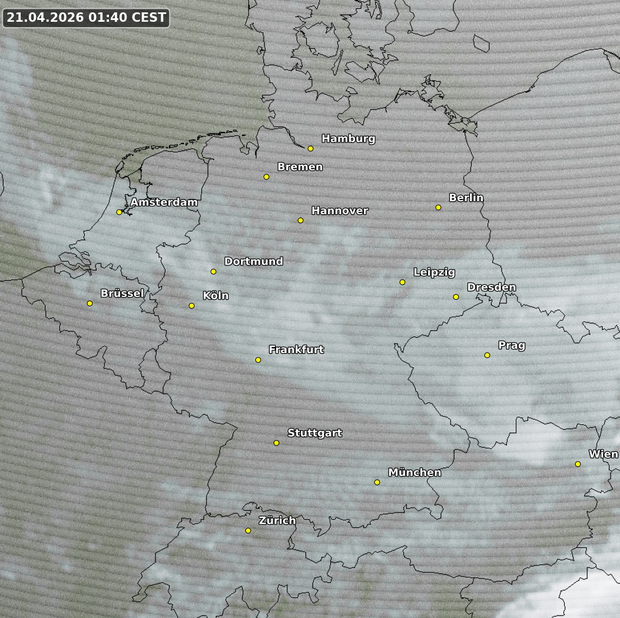This screenshot has height=618, width=620.
Task: Click the Dresden name label
Action: (491, 288)
